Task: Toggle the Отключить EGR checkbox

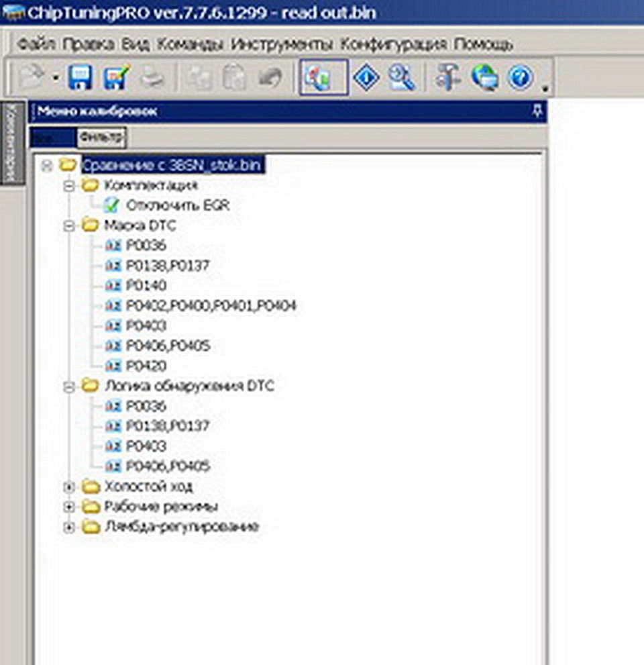Action: (111, 205)
